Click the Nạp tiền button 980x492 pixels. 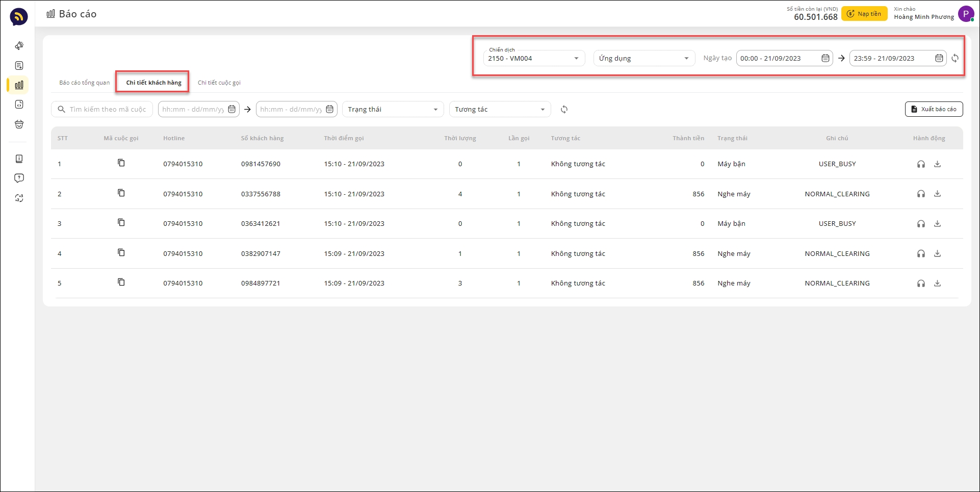(x=864, y=14)
